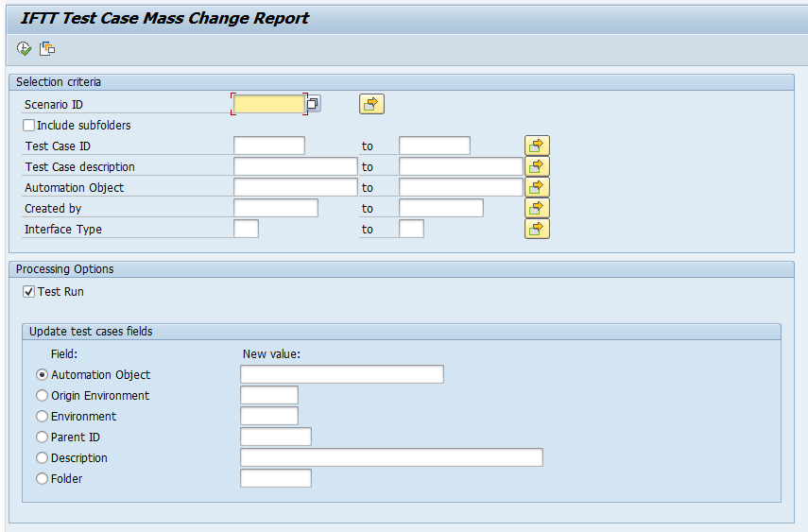Click Test Case description from field
Viewport: 808px width, 532px height.
(295, 166)
